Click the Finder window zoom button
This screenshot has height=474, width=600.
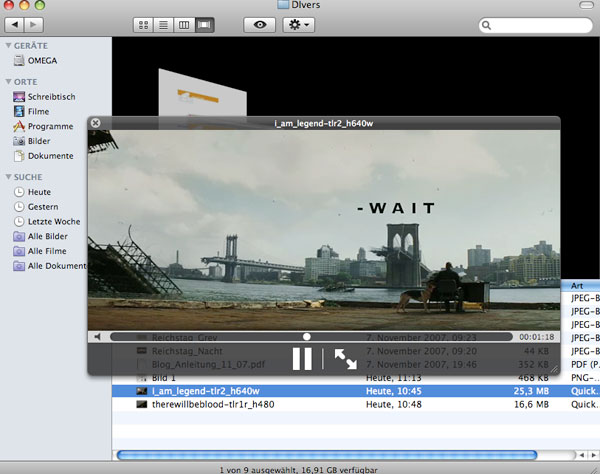pyautogui.click(x=39, y=5)
